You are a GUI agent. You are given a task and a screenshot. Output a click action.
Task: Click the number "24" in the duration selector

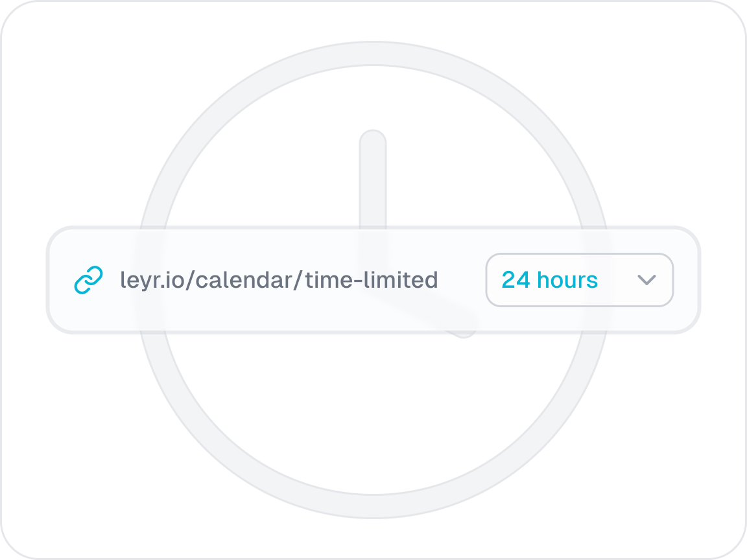pos(516,280)
